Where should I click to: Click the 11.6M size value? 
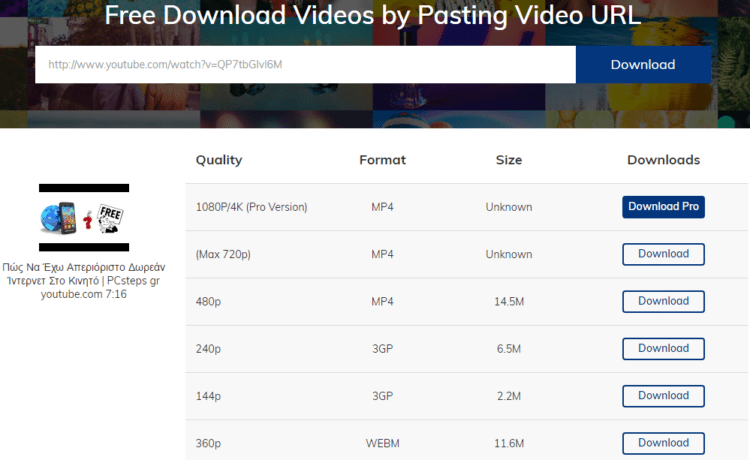(509, 444)
